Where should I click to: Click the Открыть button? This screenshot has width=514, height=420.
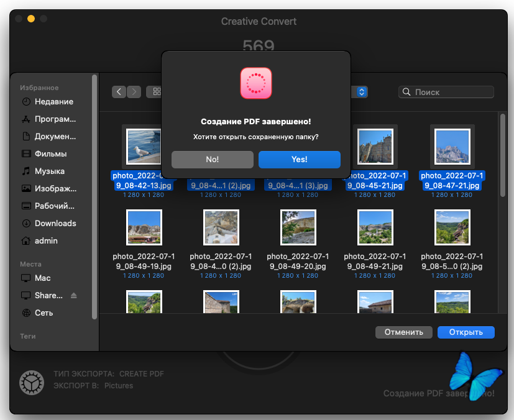point(466,332)
